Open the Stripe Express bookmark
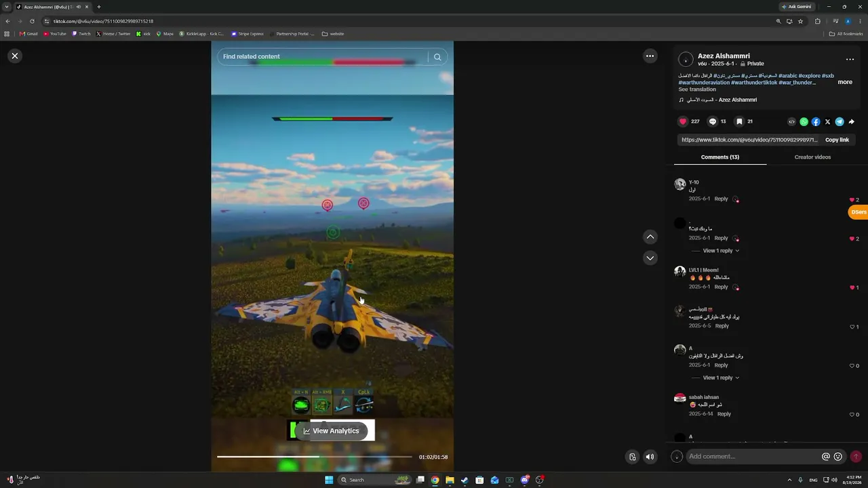Viewport: 868px width, 488px height. (x=248, y=34)
